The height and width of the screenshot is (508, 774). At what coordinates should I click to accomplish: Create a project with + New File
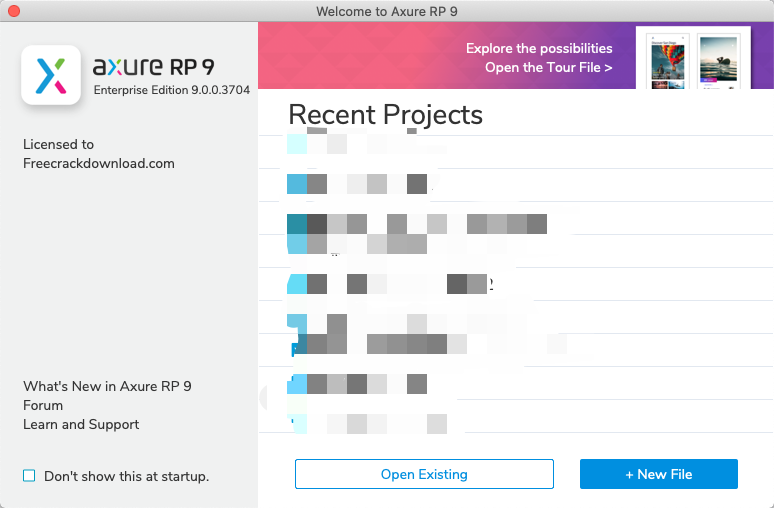[658, 474]
